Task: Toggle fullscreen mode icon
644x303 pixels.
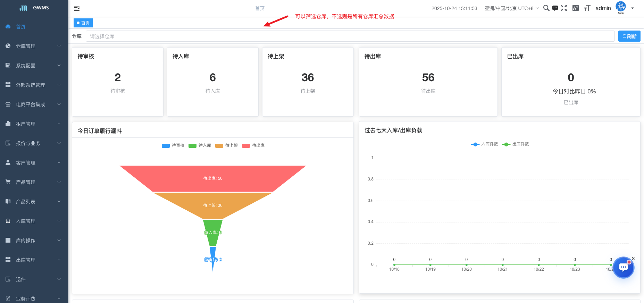Action: (564, 8)
